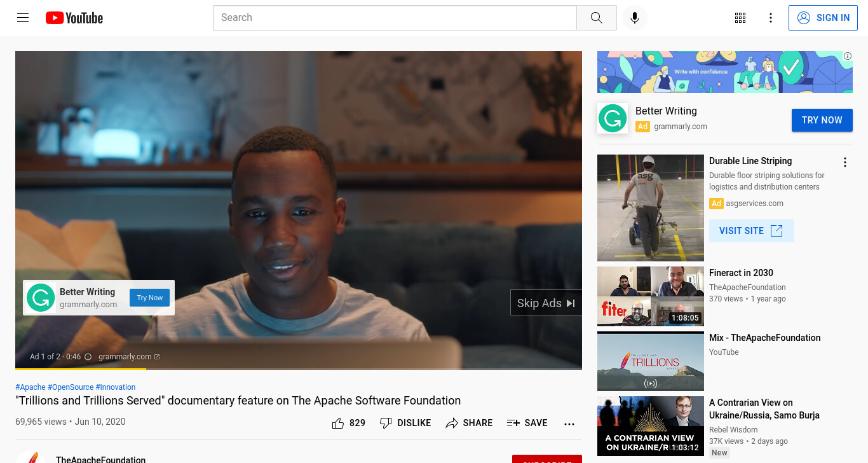Viewport: 868px width, 463px height.
Task: Click the TRY NOW button
Action: point(822,120)
